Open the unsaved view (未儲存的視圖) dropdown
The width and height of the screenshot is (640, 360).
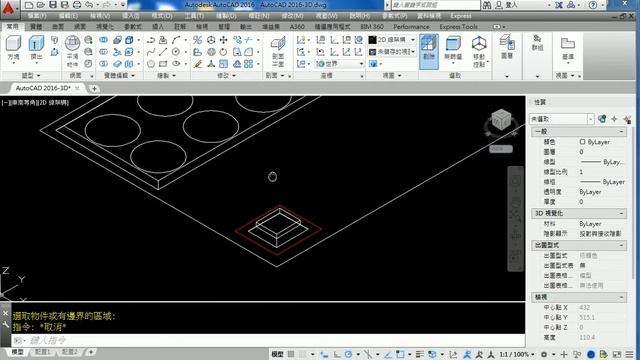click(x=392, y=52)
